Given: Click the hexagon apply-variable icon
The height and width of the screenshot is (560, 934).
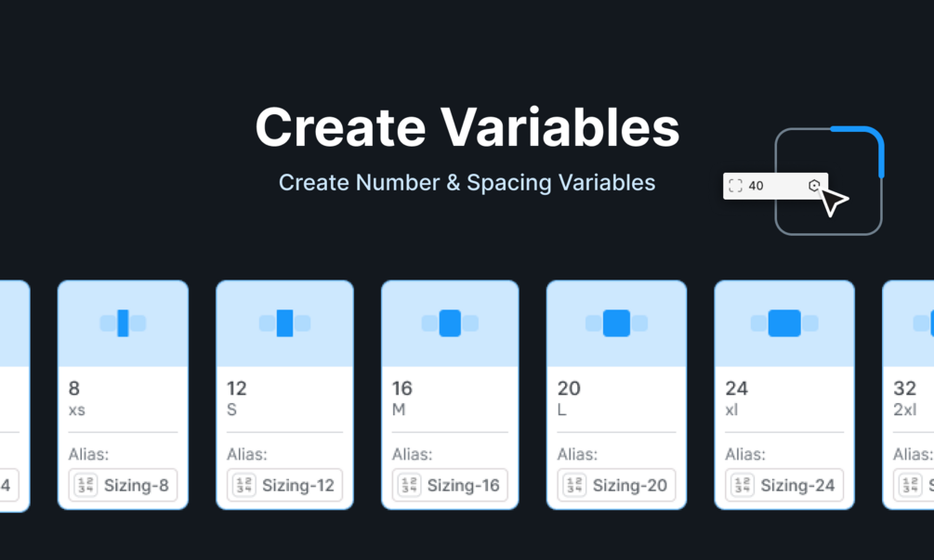Looking at the screenshot, I should point(814,186).
